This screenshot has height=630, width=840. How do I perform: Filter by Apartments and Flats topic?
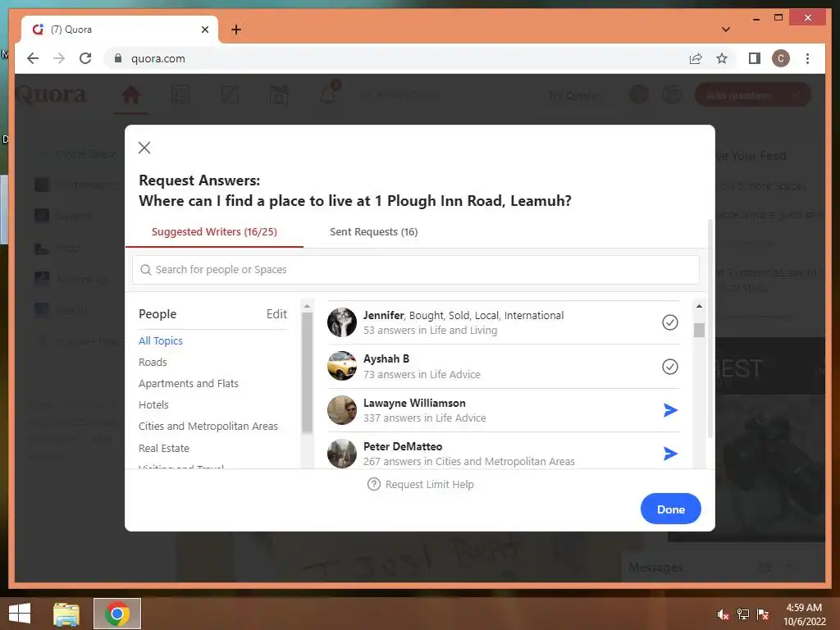[x=189, y=384]
